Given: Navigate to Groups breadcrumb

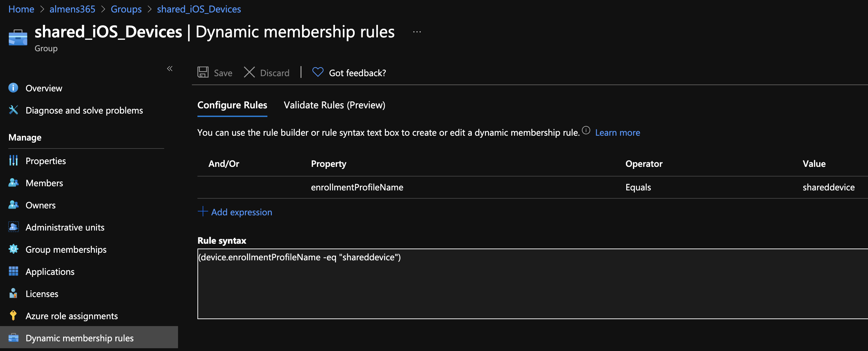Looking at the screenshot, I should (x=126, y=9).
